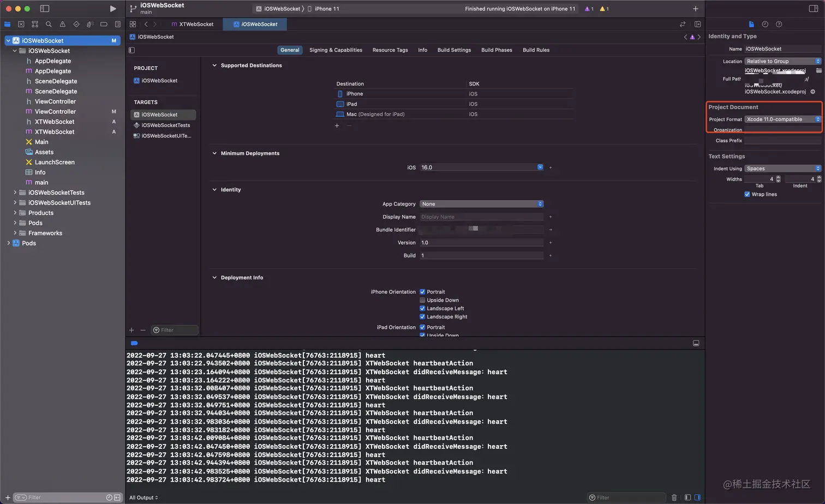Screen dimensions: 825x504
Task: Collapse Supported Destinations section
Action: (214, 65)
